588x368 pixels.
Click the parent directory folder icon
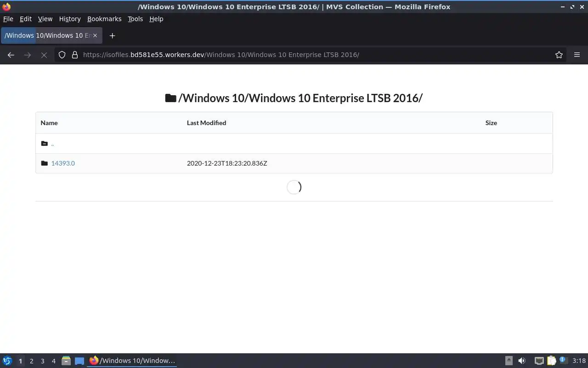coord(44,144)
